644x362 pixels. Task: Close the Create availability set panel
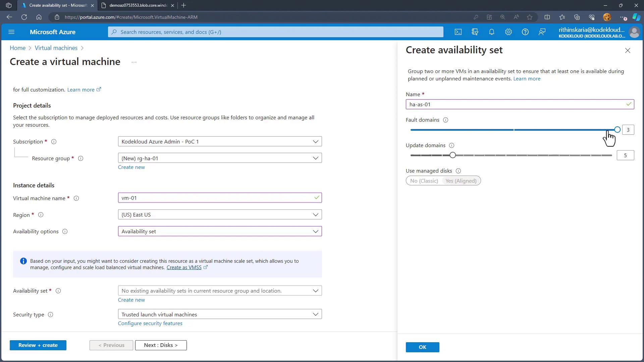tap(627, 50)
